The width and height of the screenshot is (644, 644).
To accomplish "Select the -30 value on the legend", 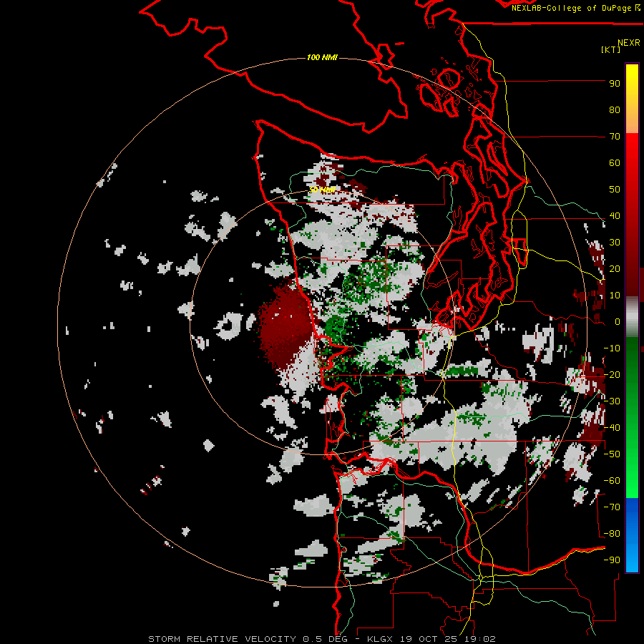I will tap(612, 401).
